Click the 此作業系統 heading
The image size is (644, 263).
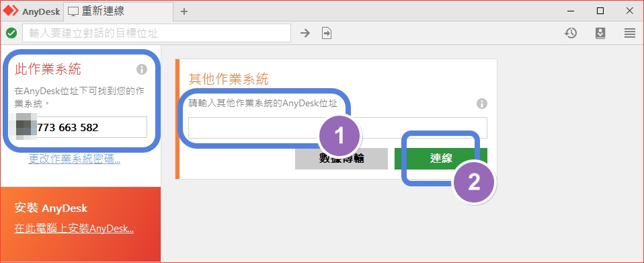pos(48,69)
